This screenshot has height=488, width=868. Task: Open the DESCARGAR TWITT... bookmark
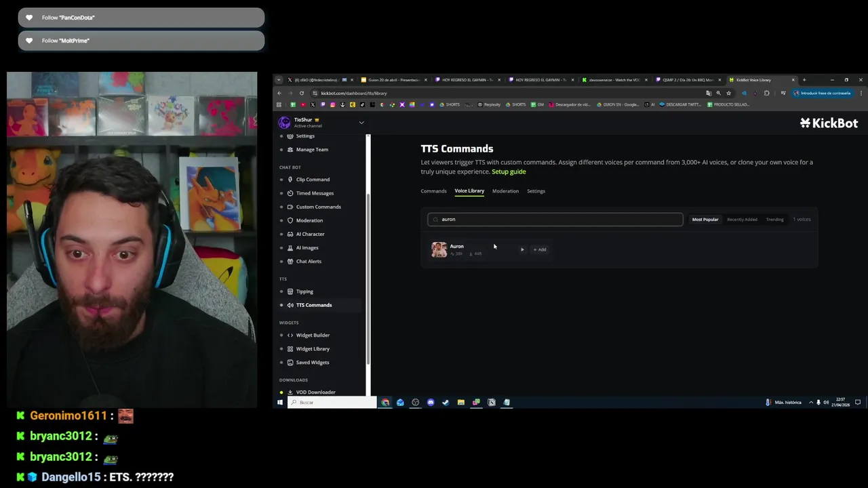pos(682,104)
